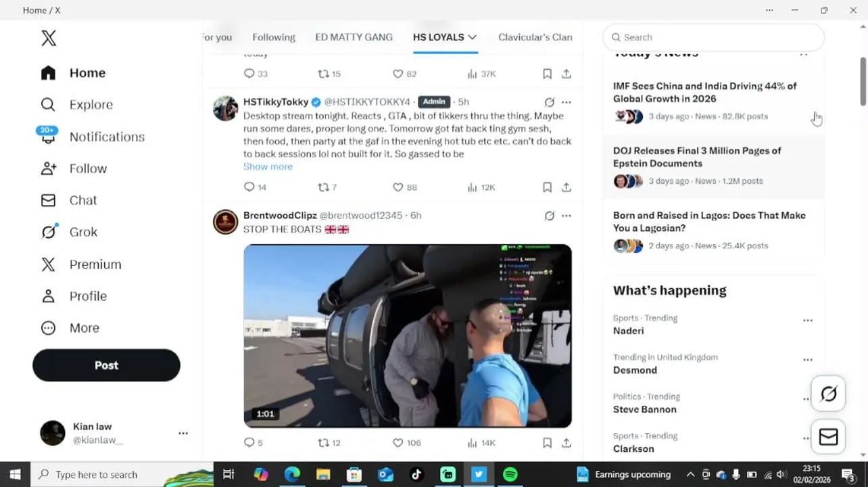Click the bookmark icon on BrentwoodClipz post

point(547,443)
